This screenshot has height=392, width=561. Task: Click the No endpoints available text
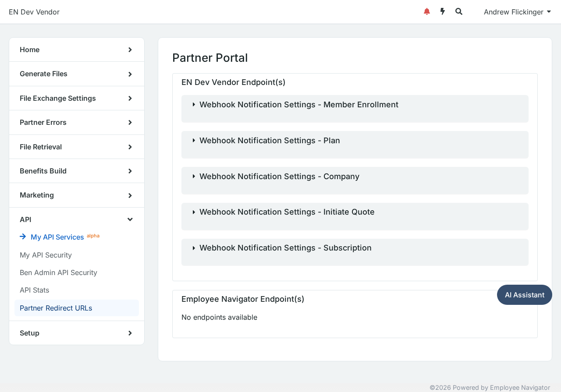coord(219,317)
